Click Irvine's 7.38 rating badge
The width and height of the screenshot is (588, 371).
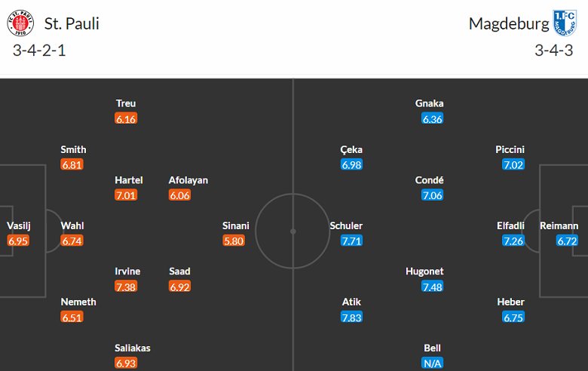pos(127,287)
